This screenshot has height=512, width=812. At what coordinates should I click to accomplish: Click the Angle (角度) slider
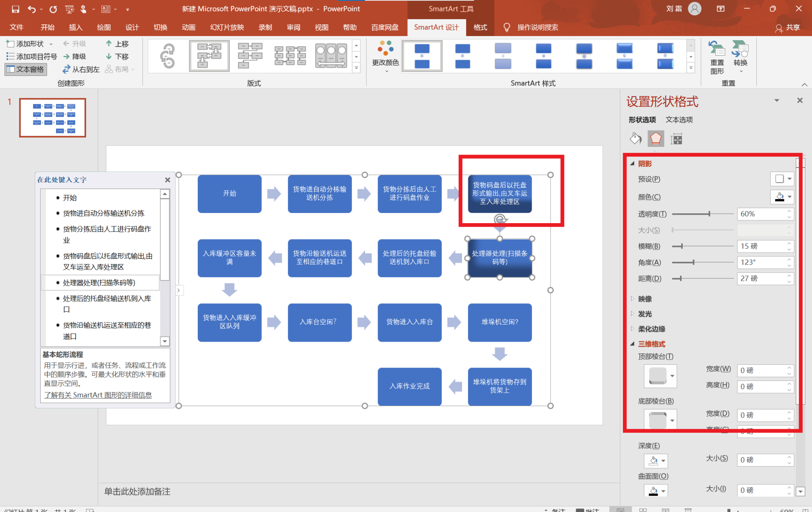pyautogui.click(x=703, y=262)
